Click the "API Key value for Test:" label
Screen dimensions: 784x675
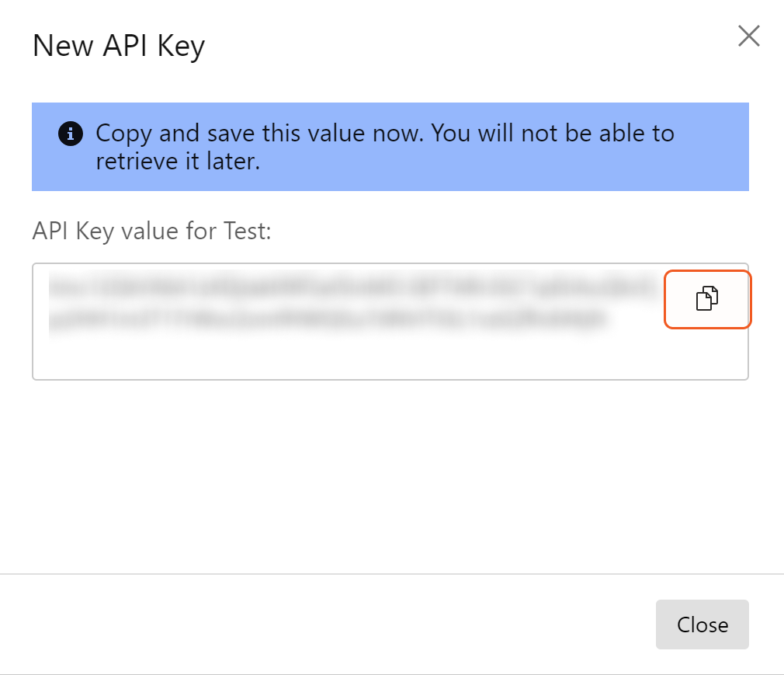click(151, 231)
